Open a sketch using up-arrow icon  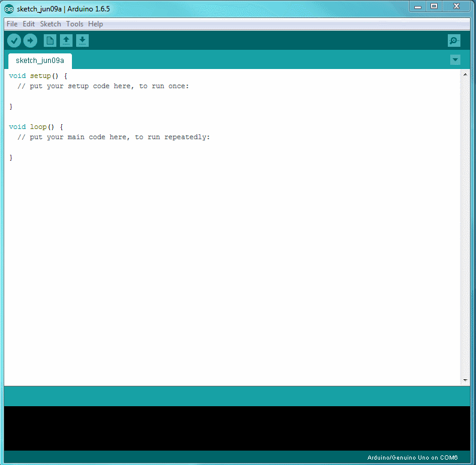pos(66,40)
